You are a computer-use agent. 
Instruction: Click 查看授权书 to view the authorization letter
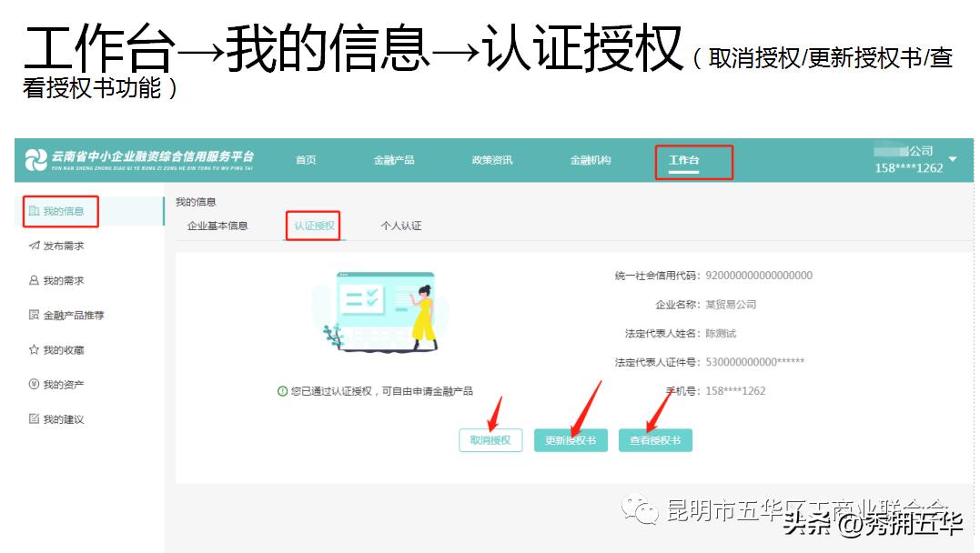click(654, 439)
